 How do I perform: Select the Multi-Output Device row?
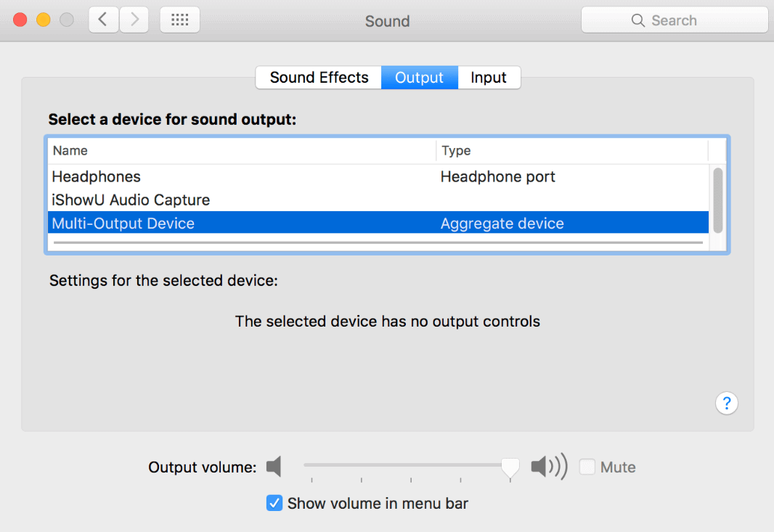pyautogui.click(x=123, y=223)
